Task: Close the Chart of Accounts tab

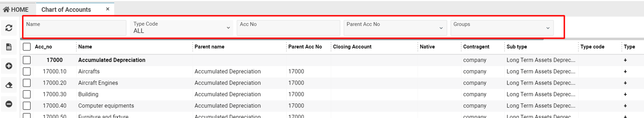Action: coord(108,9)
